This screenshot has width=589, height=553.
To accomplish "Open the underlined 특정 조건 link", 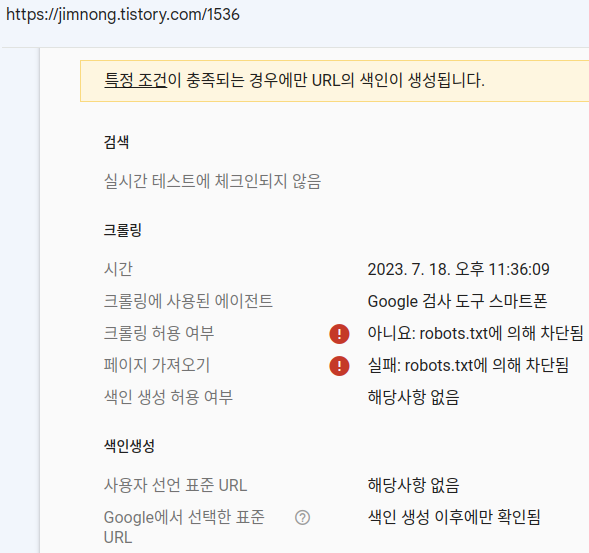I will pyautogui.click(x=135, y=80).
